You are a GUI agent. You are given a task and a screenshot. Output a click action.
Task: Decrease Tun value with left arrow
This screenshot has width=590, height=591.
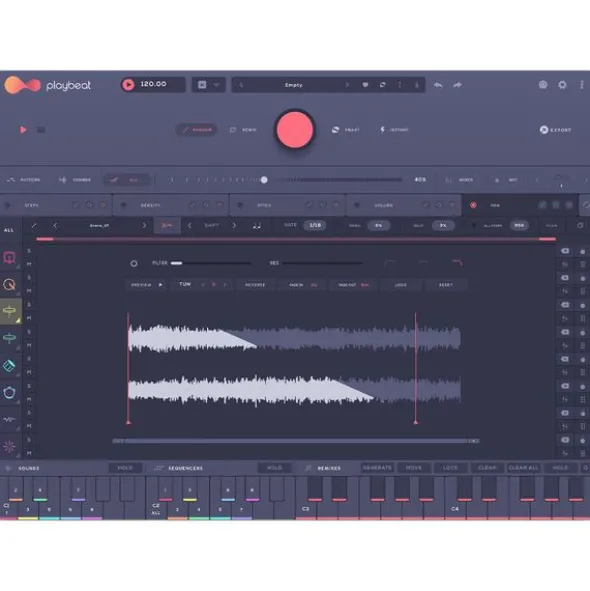[x=203, y=285]
